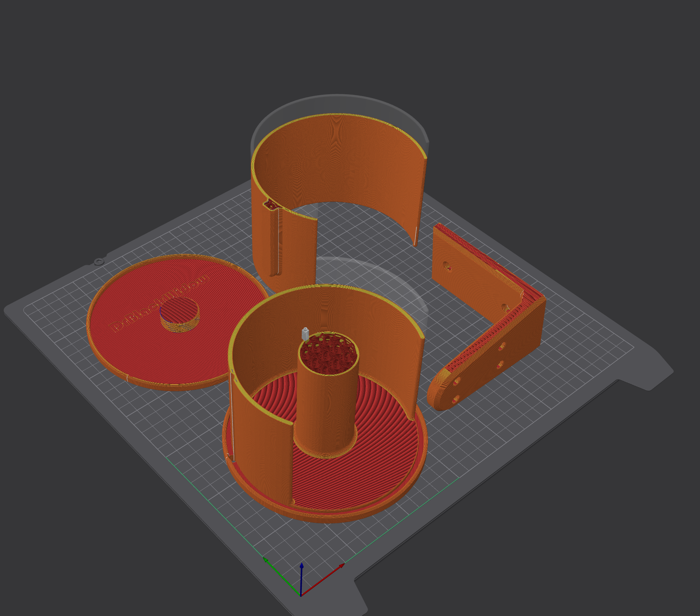Viewport: 700px width, 616px height.
Task: Click the embossed lettering on the lid
Action: coord(160,303)
